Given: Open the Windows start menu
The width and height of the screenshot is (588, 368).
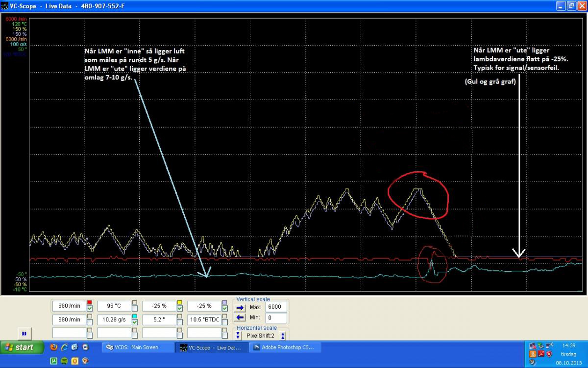Looking at the screenshot, I should click(22, 347).
